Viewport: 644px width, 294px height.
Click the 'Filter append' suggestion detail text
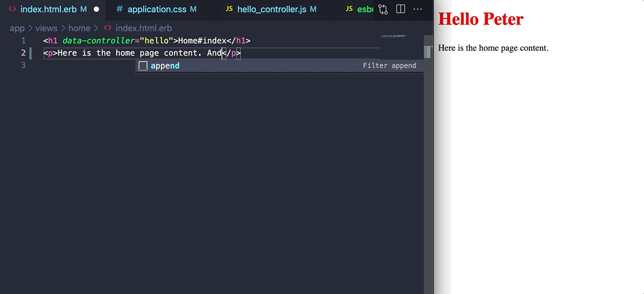389,66
